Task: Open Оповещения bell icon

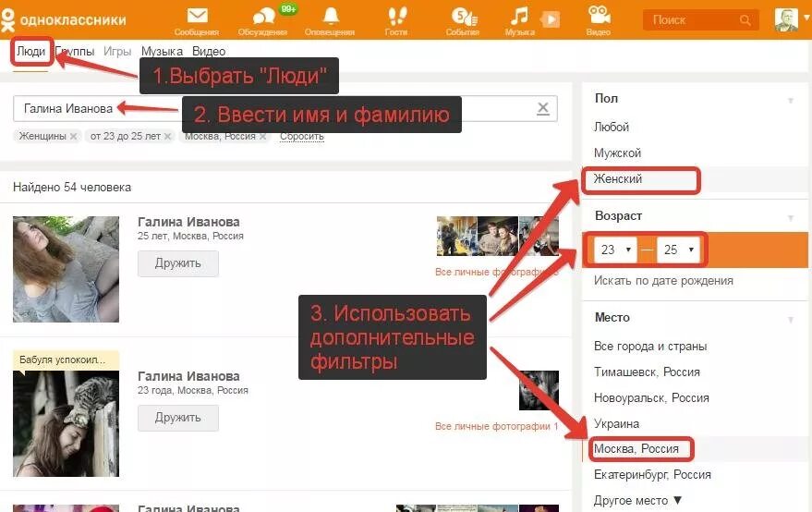Action: pos(331,16)
